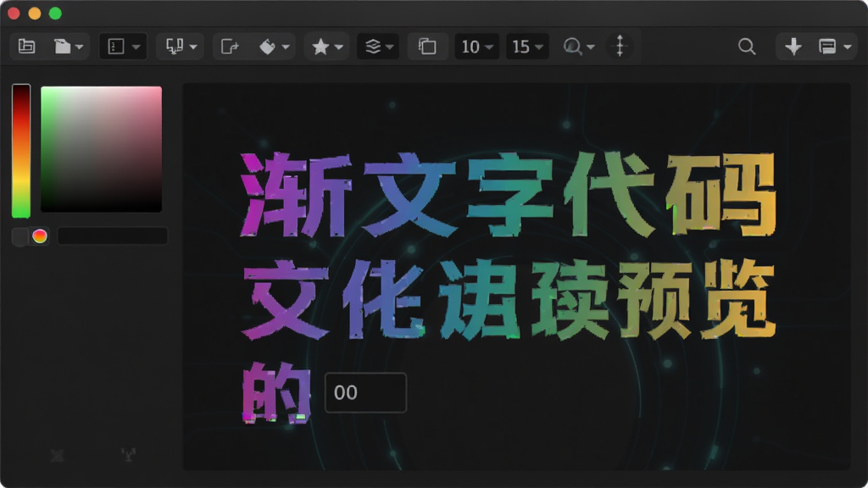Click the gradient text 文化
This screenshot has height=488, width=868.
[x=333, y=299]
